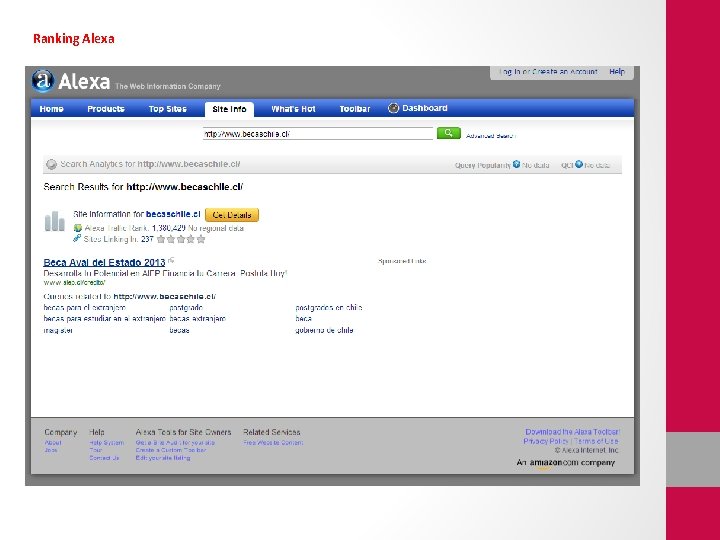Select the Site Info tab
Viewport: 720px width, 540px height.
229,109
